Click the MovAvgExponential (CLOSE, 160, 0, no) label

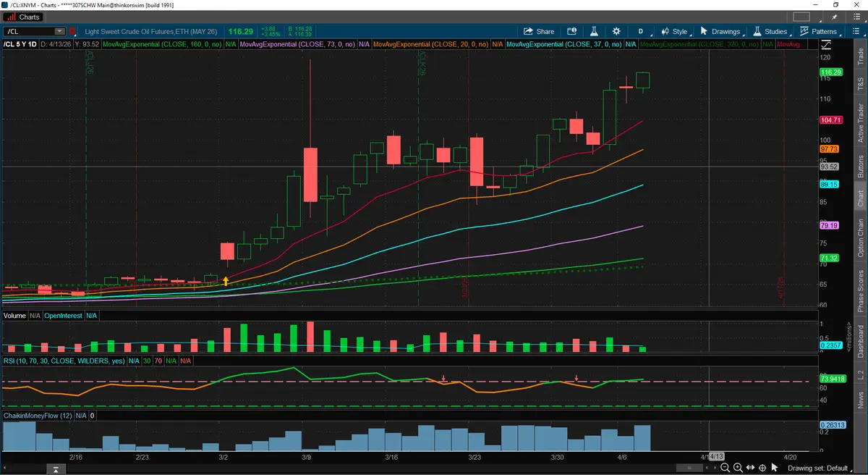[x=163, y=45]
